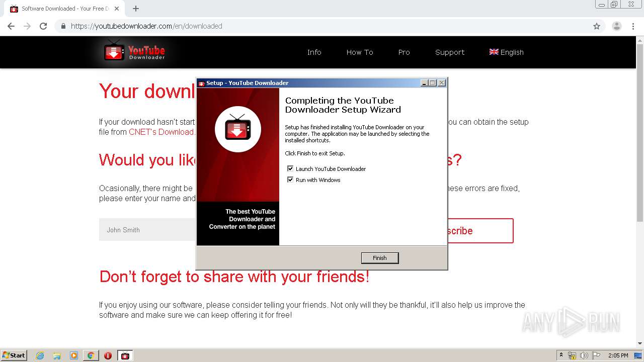
Task: Open the Pro menu item
Action: [x=404, y=52]
